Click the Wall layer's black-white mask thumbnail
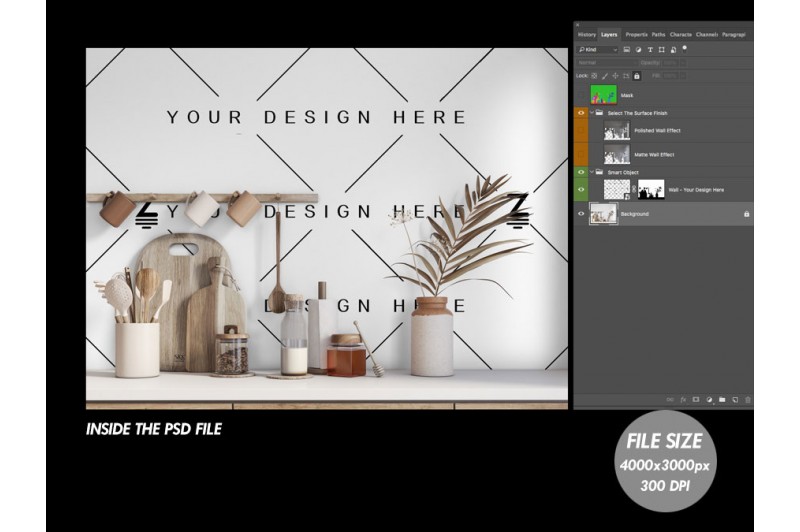 point(652,190)
